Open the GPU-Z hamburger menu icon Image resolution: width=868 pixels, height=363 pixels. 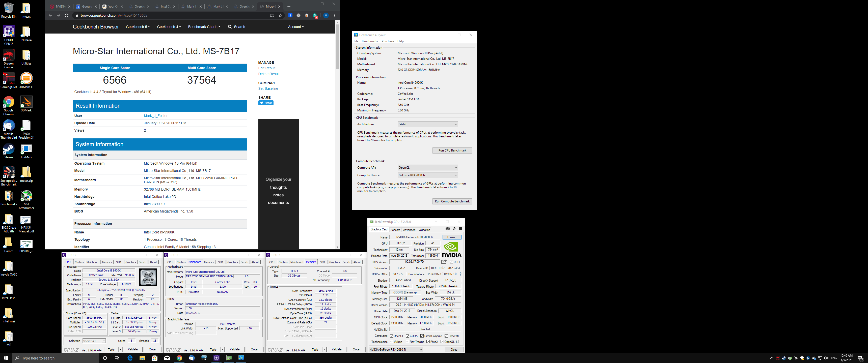tap(460, 229)
